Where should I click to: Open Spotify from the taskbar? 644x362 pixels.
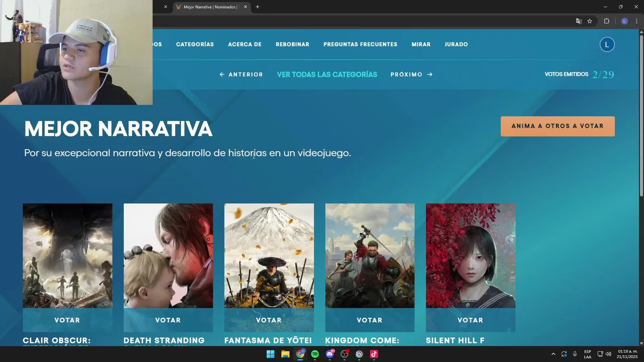(x=315, y=354)
